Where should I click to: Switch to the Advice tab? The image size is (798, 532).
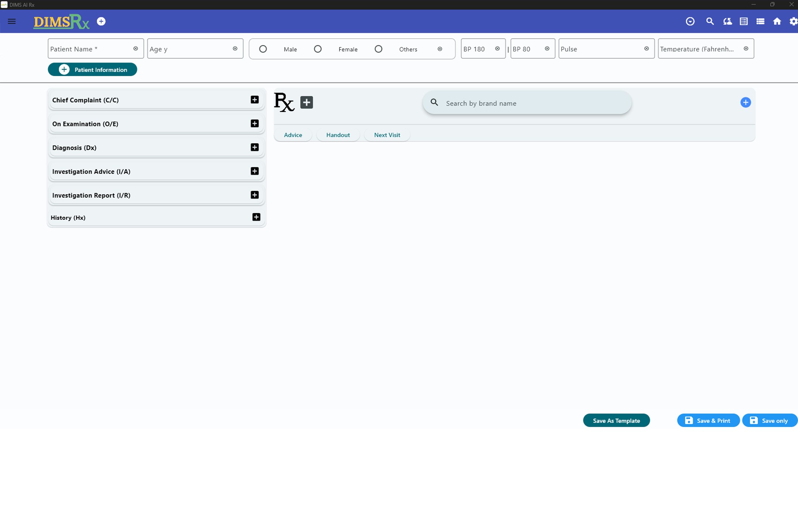point(293,135)
